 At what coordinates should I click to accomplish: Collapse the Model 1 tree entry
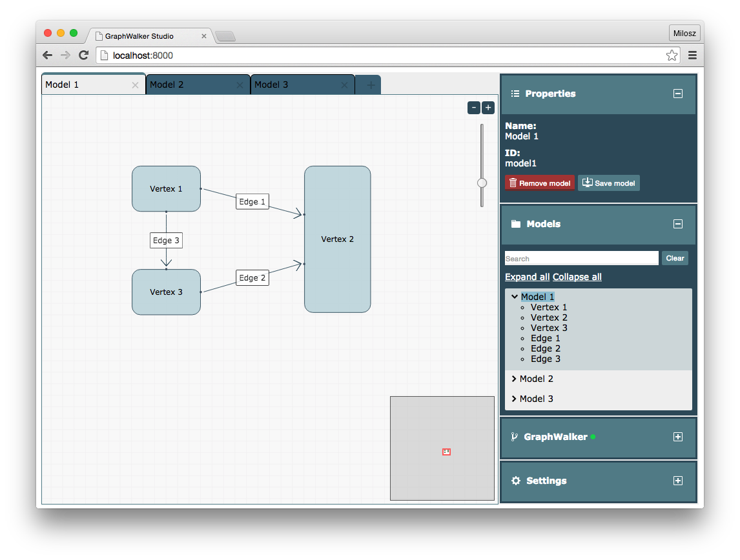point(514,296)
